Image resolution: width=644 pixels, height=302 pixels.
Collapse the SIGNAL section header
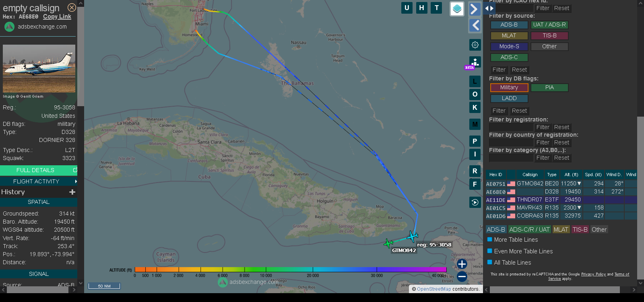coord(39,274)
